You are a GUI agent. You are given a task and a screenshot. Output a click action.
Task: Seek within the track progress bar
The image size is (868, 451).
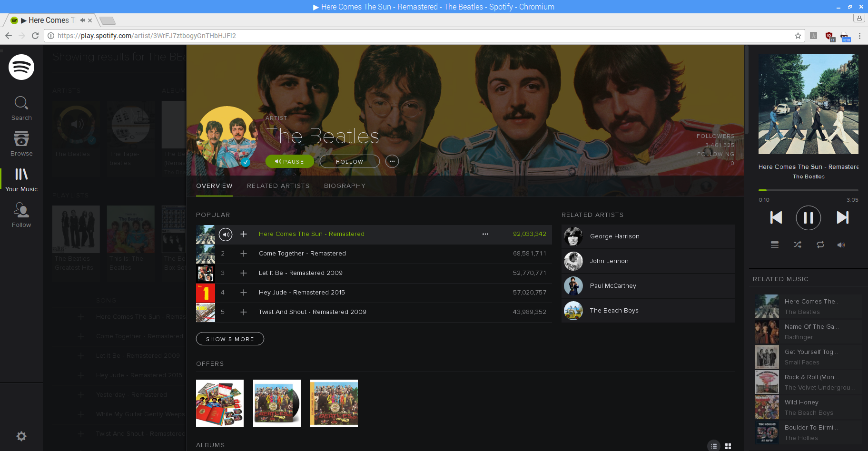[x=809, y=190]
